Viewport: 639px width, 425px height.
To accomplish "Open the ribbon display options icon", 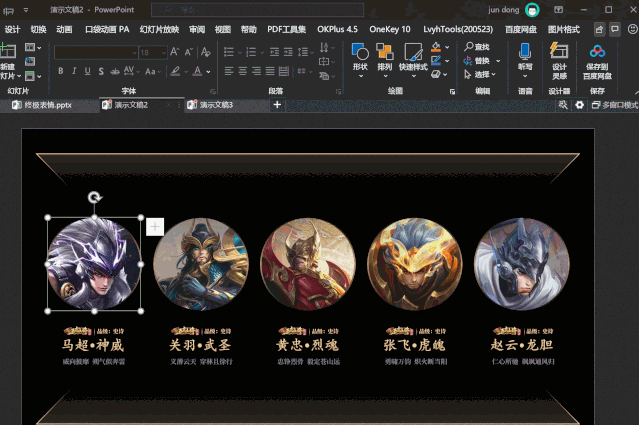I will pos(559,9).
